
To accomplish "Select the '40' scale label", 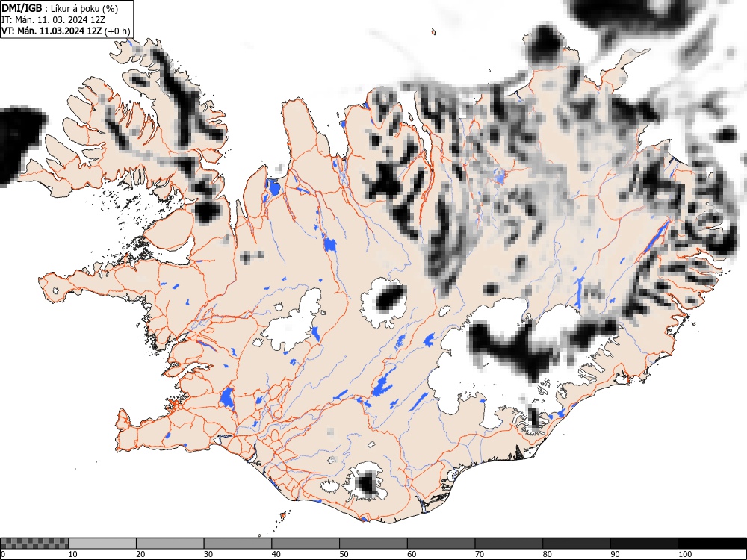I will (276, 554).
